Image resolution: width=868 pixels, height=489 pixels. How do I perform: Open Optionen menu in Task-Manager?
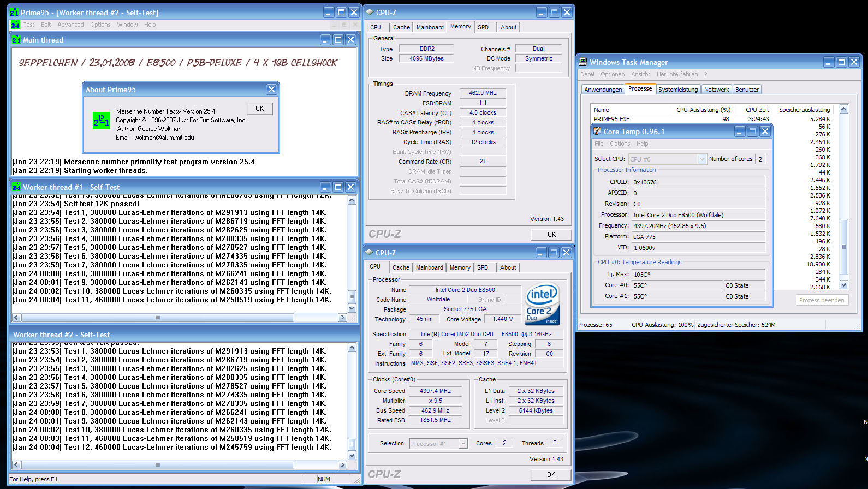(x=613, y=74)
